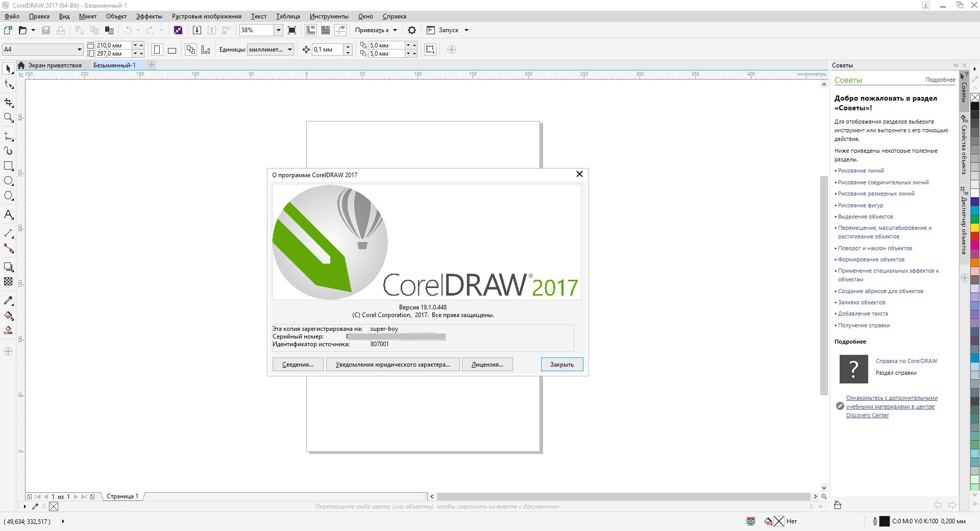Click the search content purple icon

click(x=178, y=30)
